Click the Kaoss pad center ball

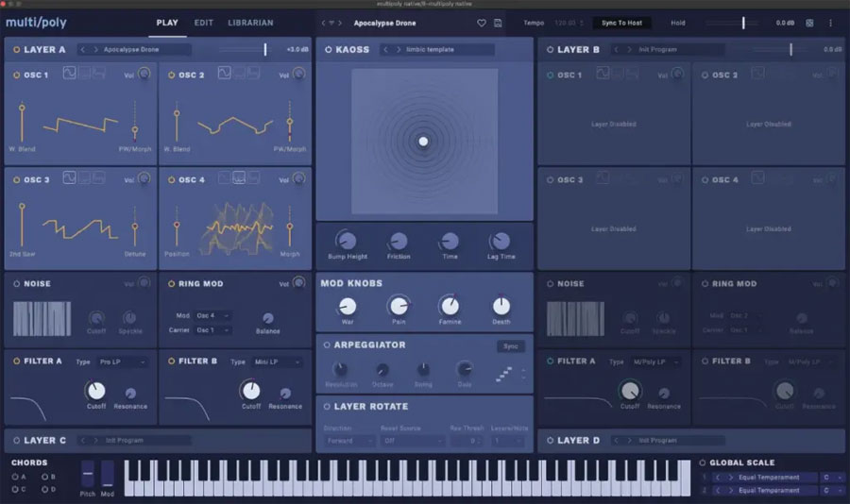(x=423, y=142)
